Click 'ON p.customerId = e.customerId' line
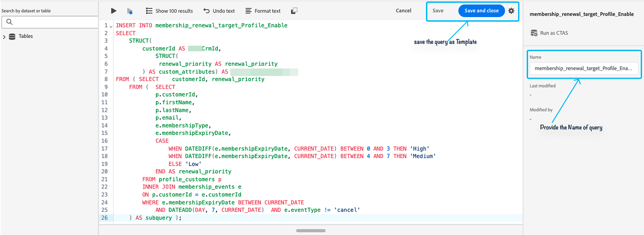The height and width of the screenshot is (235, 644). [x=192, y=194]
